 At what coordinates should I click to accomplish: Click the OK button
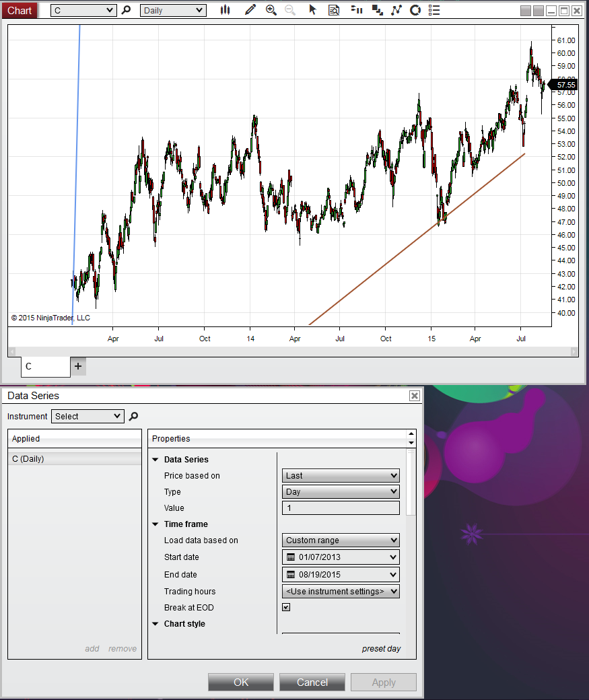point(241,682)
